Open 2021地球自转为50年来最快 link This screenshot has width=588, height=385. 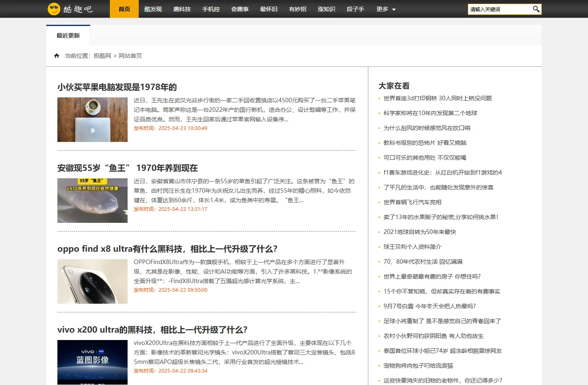[420, 232]
